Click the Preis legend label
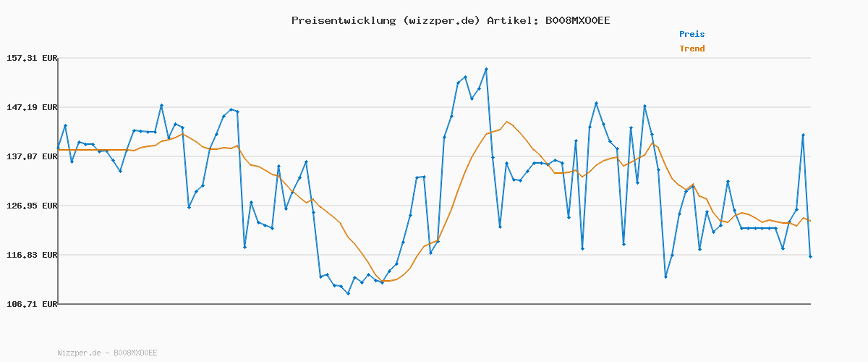The image size is (868, 362). tap(692, 34)
